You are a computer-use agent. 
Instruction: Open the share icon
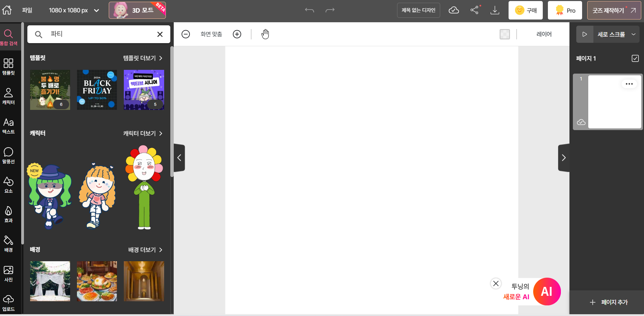click(474, 10)
